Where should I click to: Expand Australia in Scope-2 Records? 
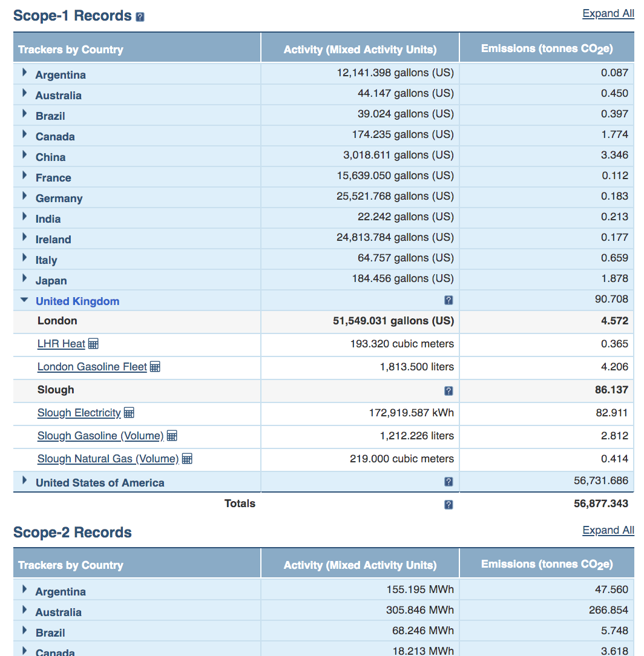[x=24, y=610]
